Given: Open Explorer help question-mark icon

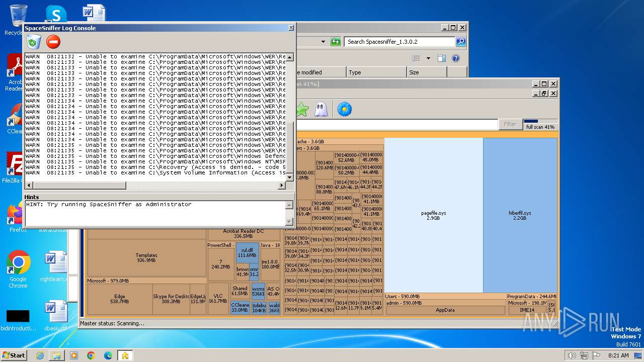Looking at the screenshot, I should click(x=455, y=58).
